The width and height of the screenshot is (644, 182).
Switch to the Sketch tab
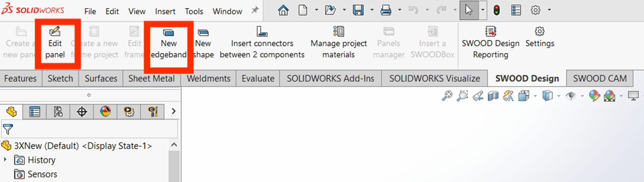[x=60, y=78]
